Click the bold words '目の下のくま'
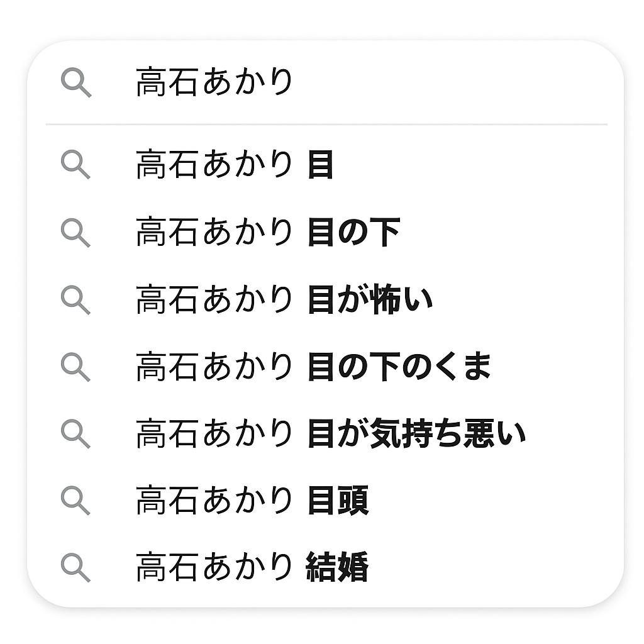The height and width of the screenshot is (644, 644). (x=399, y=367)
